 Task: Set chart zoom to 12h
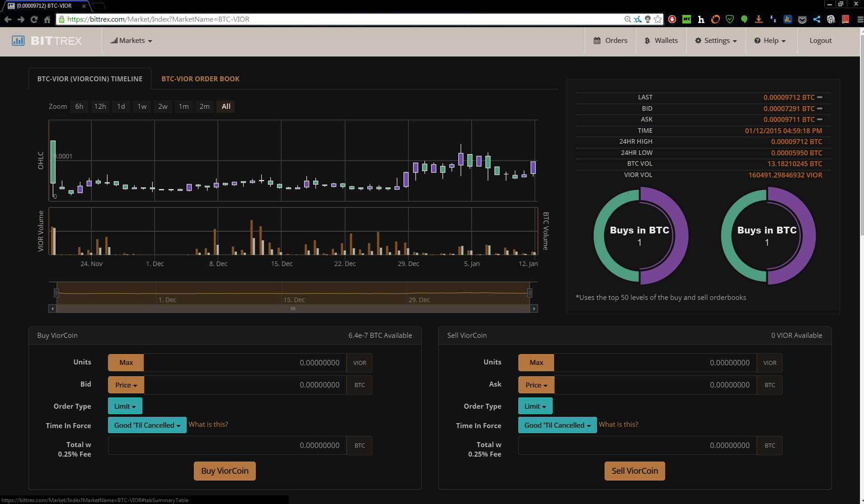coord(100,107)
